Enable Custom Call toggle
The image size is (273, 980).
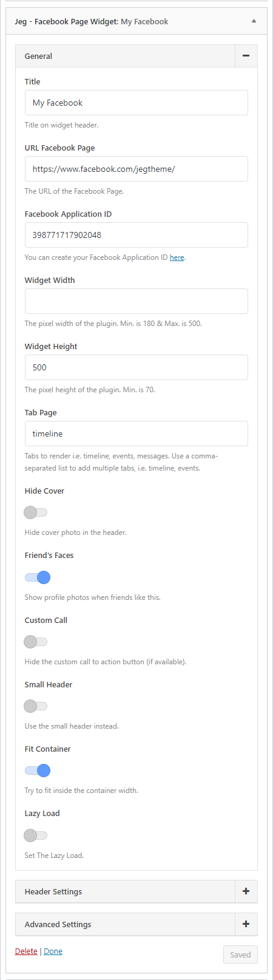point(36,642)
